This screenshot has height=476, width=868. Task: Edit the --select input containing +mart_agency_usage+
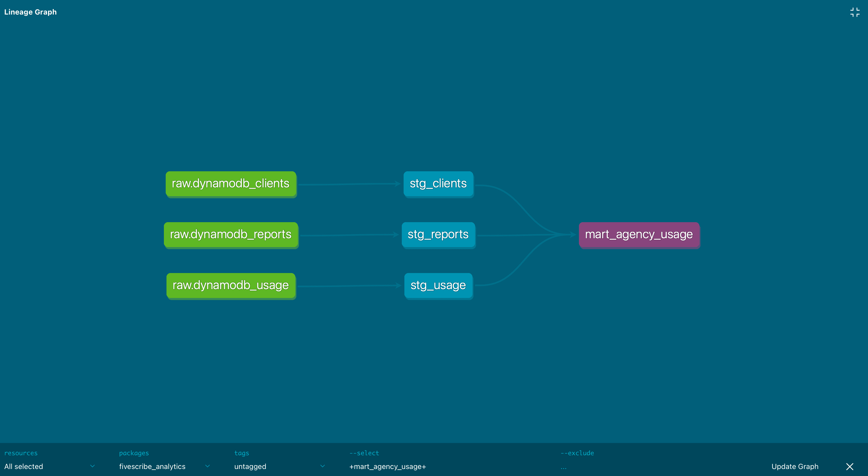388,467
